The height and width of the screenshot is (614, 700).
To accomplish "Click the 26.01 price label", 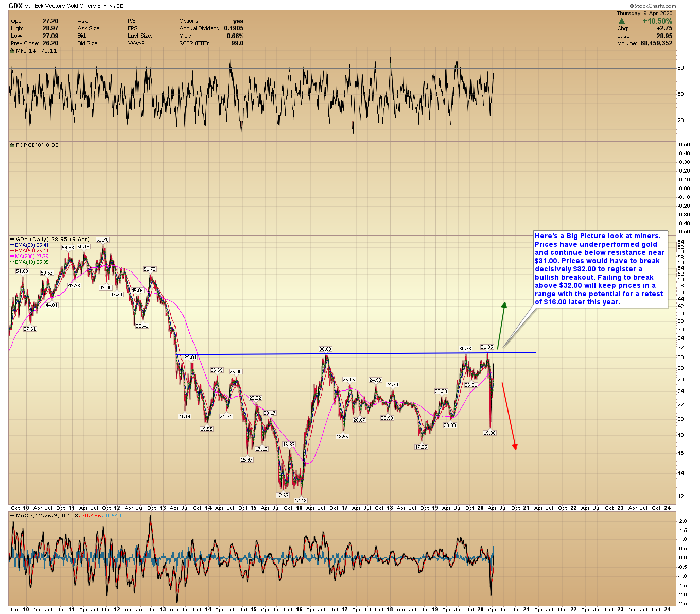I will (x=470, y=385).
